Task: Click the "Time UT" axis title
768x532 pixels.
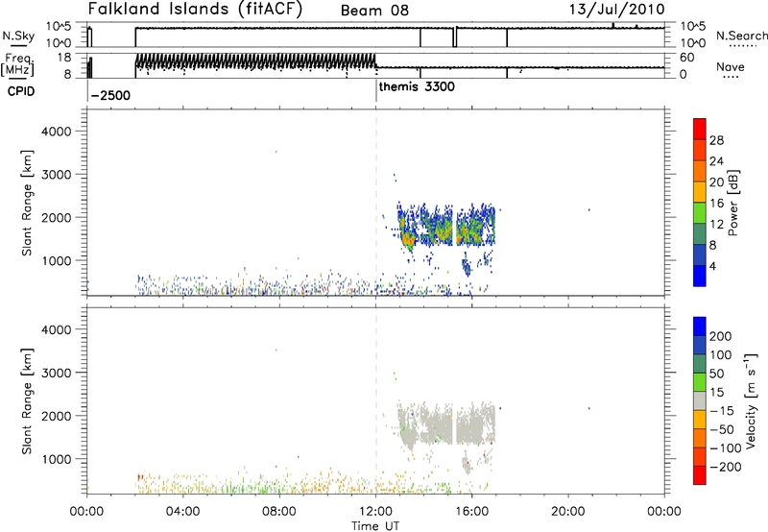Action: 375,526
